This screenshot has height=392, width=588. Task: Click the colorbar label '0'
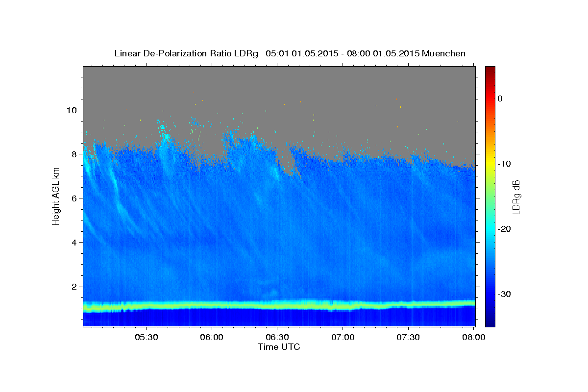click(x=500, y=98)
